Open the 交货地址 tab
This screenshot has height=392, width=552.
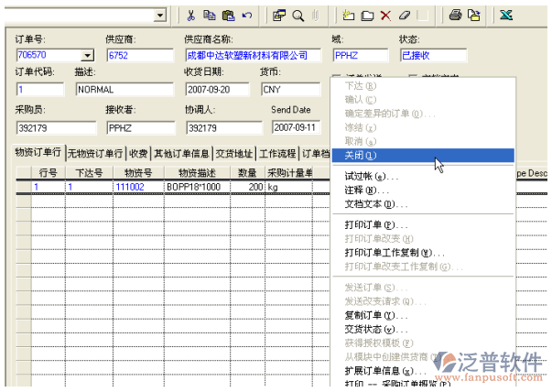click(234, 153)
